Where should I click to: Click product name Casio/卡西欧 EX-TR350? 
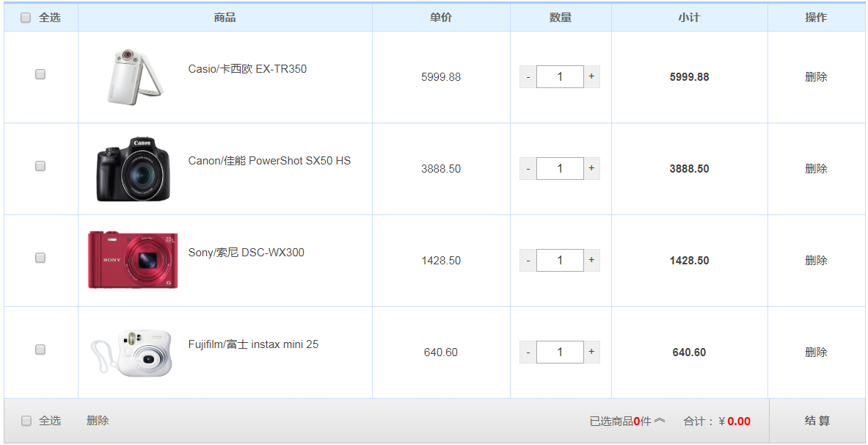click(x=247, y=69)
